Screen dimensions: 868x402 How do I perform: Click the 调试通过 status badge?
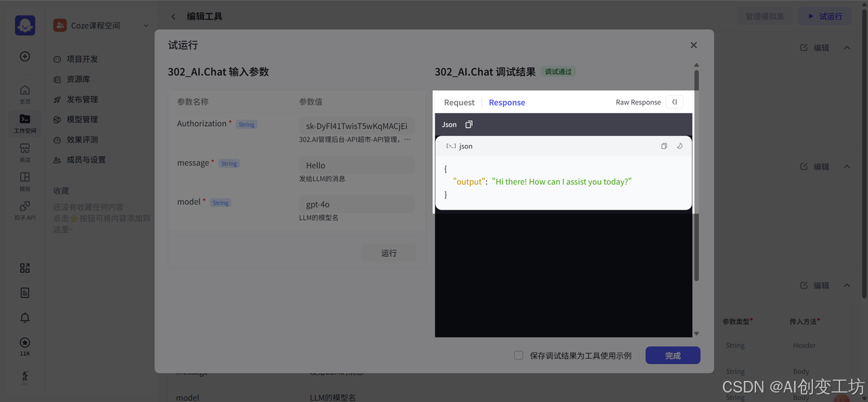558,72
